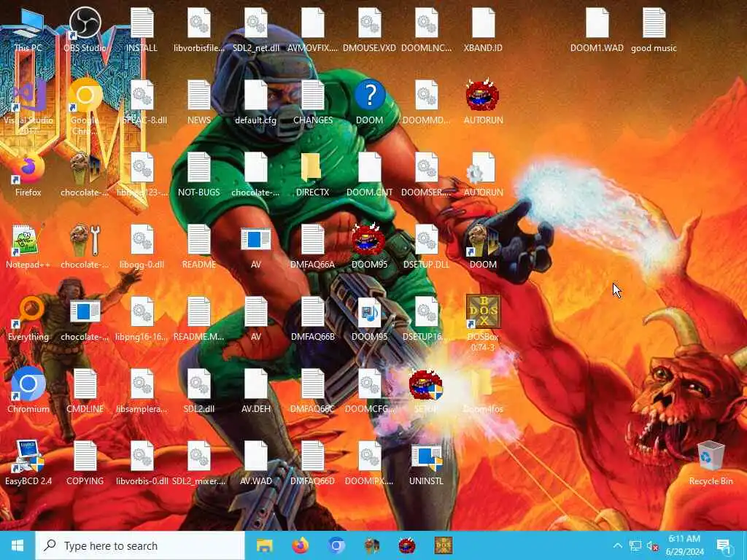Open the Windows Start menu
The height and width of the screenshot is (560, 747).
click(x=18, y=545)
